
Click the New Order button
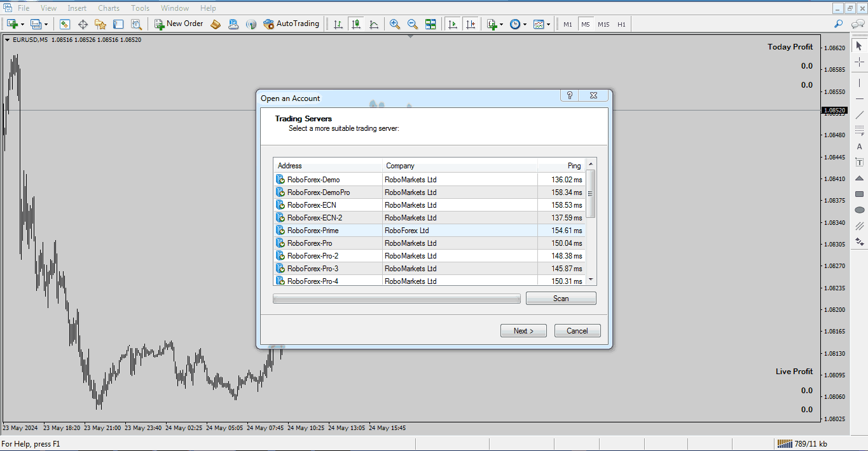179,24
